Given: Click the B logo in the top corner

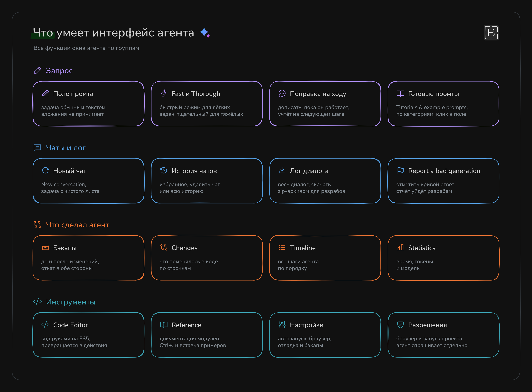Looking at the screenshot, I should (x=491, y=33).
